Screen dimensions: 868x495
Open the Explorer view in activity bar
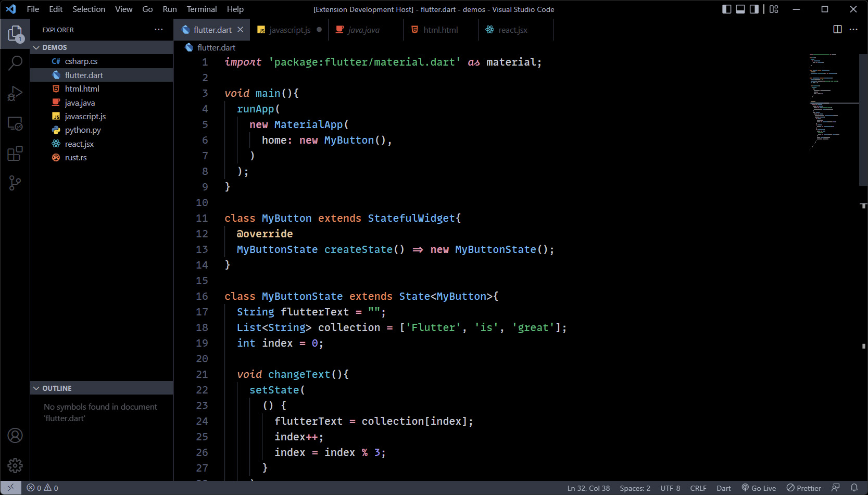[15, 34]
